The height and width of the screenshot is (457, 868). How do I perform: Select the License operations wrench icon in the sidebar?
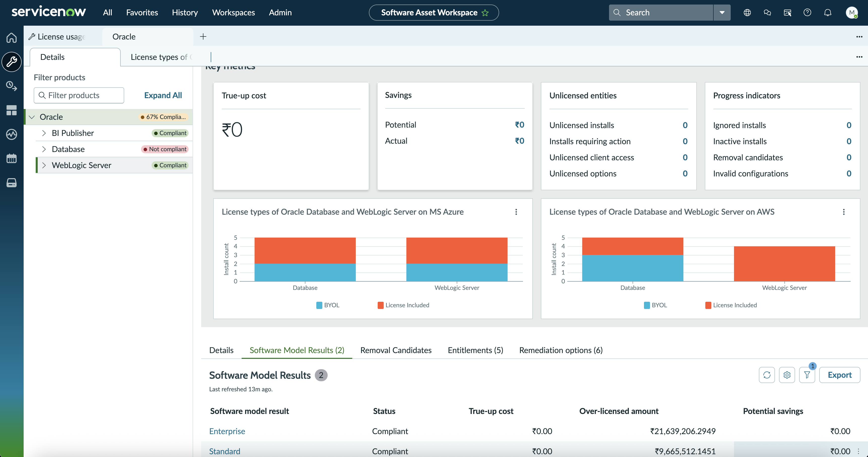[12, 62]
